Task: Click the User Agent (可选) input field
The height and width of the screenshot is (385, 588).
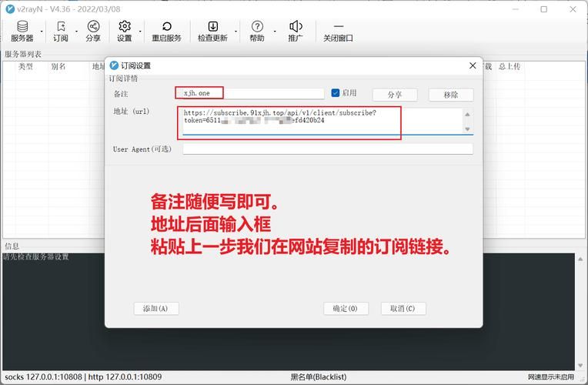Action: (328, 149)
